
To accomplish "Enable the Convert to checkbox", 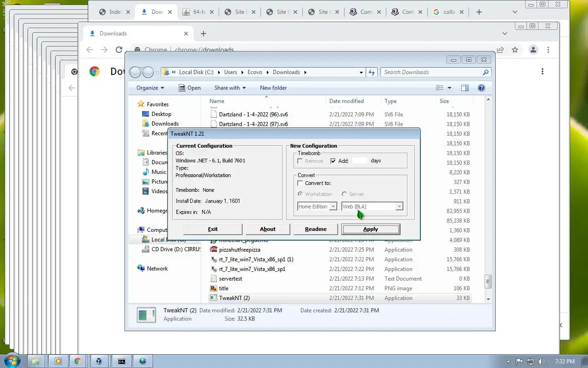I will point(300,183).
